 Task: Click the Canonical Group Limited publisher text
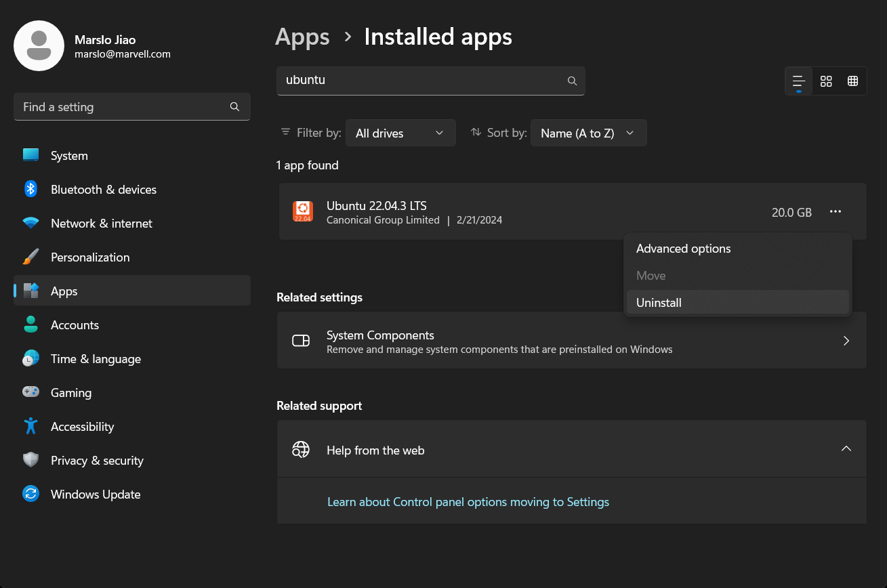[383, 220]
